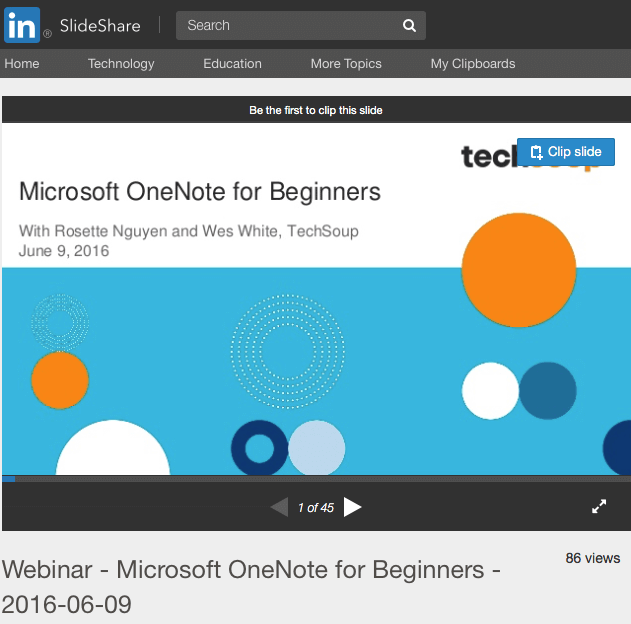Click into the Search field

pyautogui.click(x=301, y=25)
